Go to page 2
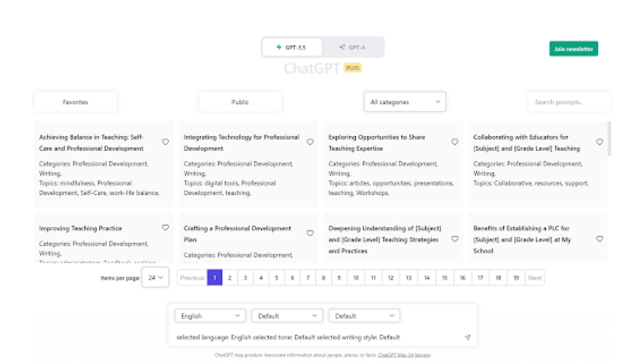This screenshot has height=363, width=644. pyautogui.click(x=230, y=278)
